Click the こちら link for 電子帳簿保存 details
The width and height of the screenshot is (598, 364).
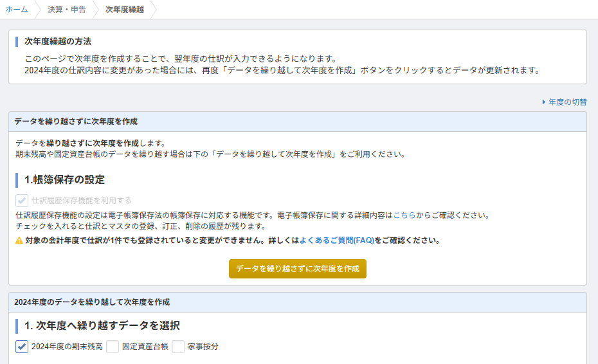404,215
